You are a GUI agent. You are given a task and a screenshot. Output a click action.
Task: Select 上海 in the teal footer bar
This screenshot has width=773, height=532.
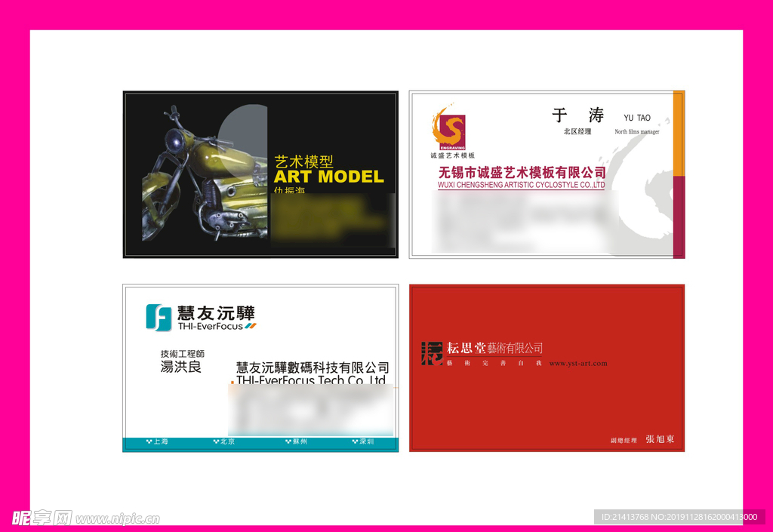tap(161, 441)
